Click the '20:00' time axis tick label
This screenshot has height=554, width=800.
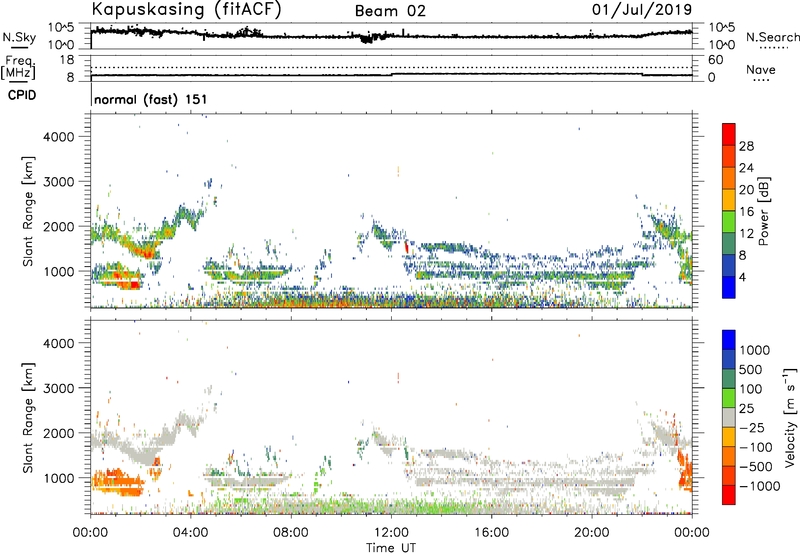(592, 533)
